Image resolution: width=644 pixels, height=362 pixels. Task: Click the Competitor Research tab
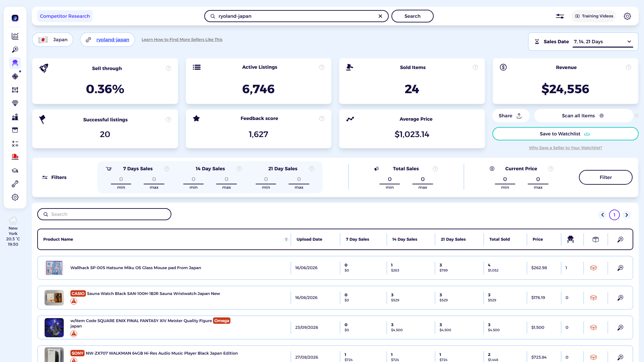pyautogui.click(x=65, y=16)
